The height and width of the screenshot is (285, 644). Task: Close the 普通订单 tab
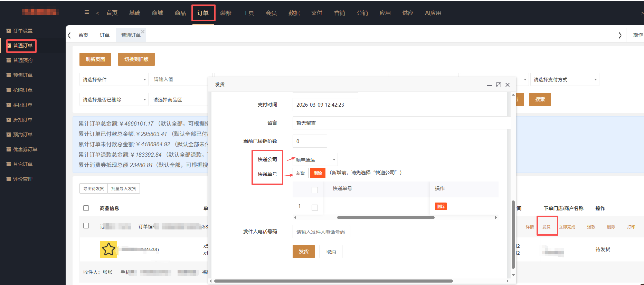tap(143, 31)
